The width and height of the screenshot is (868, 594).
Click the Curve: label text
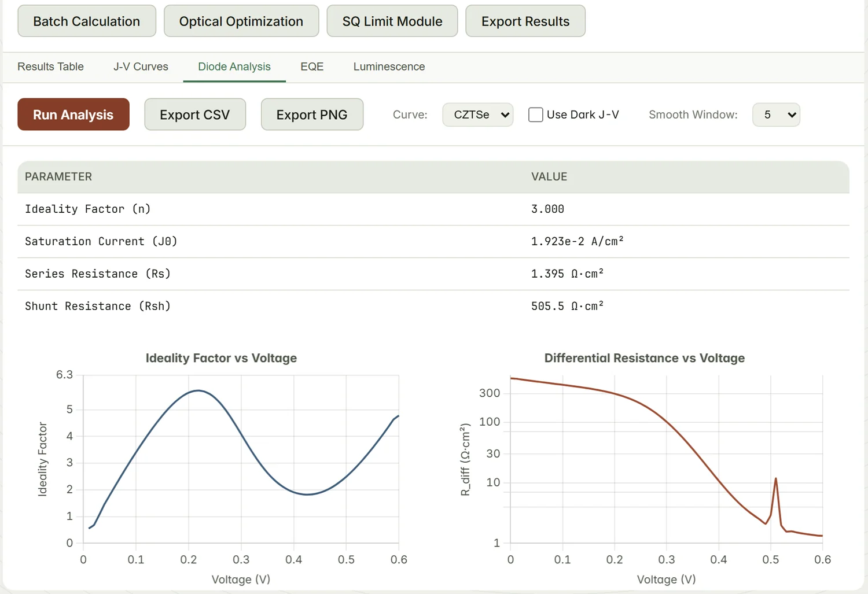[x=410, y=115]
